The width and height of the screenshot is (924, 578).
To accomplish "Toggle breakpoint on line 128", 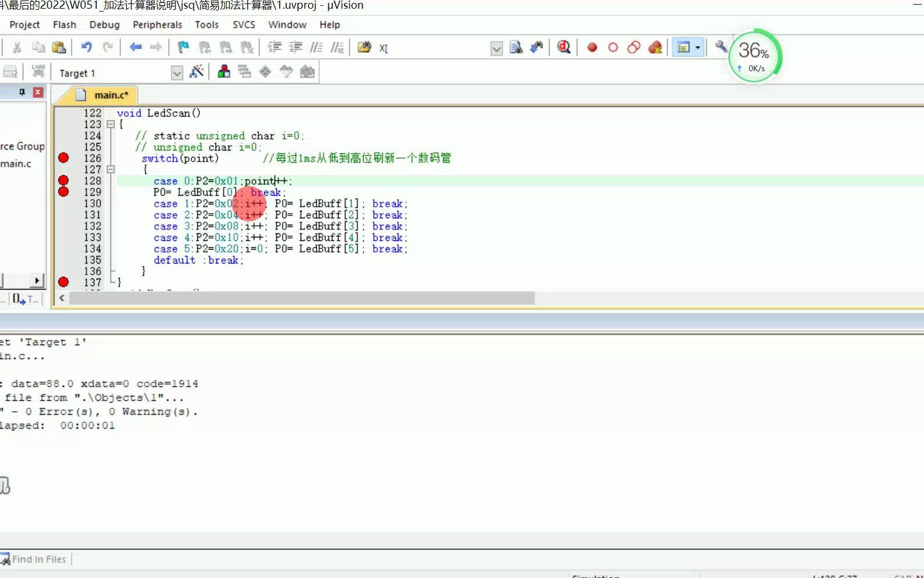I will tap(64, 180).
